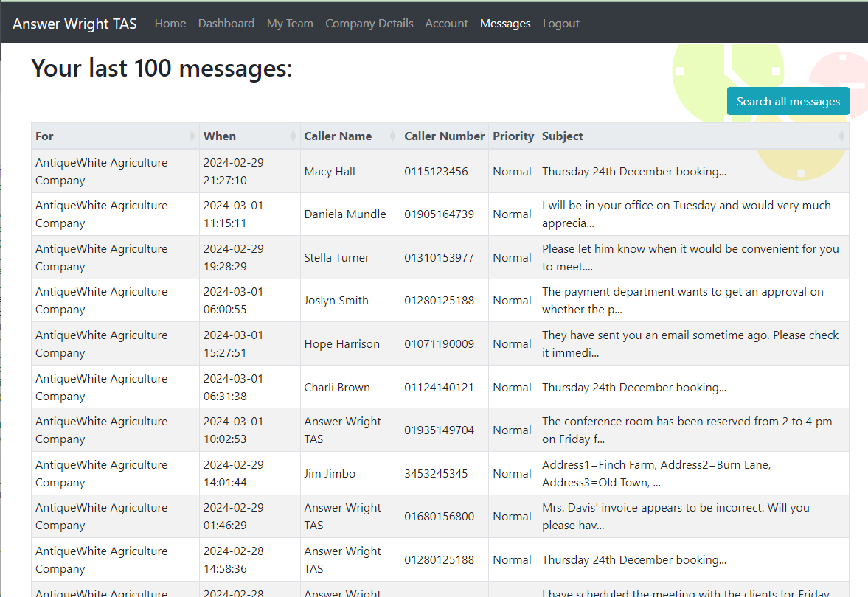Sort by the Subject column arrows
868x597 pixels.
click(841, 136)
